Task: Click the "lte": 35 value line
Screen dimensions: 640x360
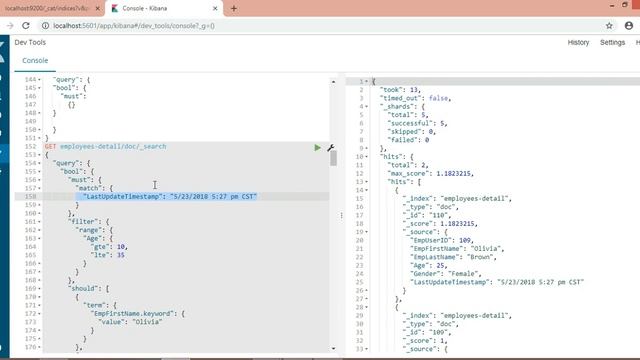Action: pyautogui.click(x=107, y=255)
